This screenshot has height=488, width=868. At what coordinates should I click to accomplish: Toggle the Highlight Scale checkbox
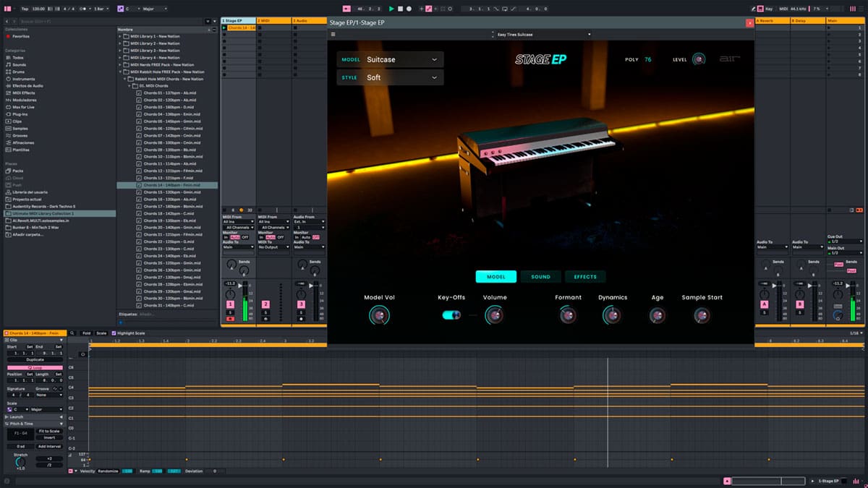coord(114,333)
